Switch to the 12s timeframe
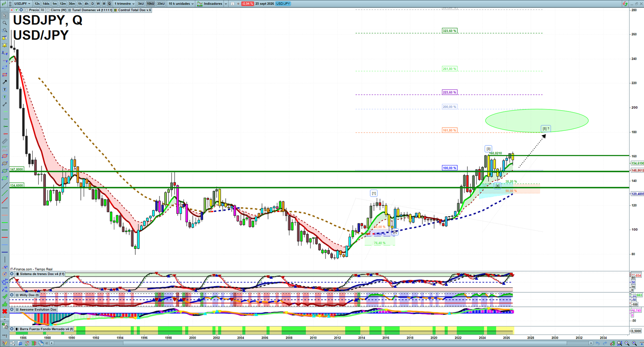The image size is (644, 347). click(37, 4)
